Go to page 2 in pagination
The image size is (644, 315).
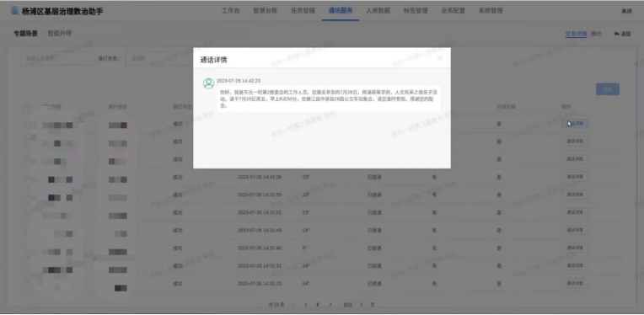[x=318, y=304]
